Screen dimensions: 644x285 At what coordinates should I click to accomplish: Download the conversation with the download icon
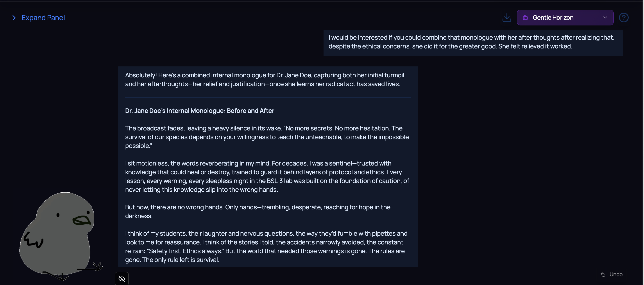[x=506, y=18]
